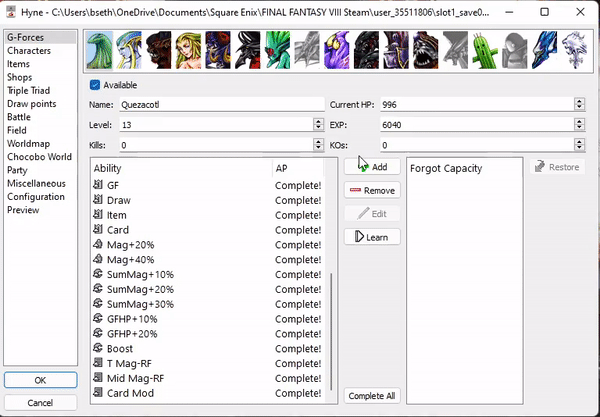600x417 pixels.
Task: Select the Mid Mag-RF ability row
Action: (208, 378)
